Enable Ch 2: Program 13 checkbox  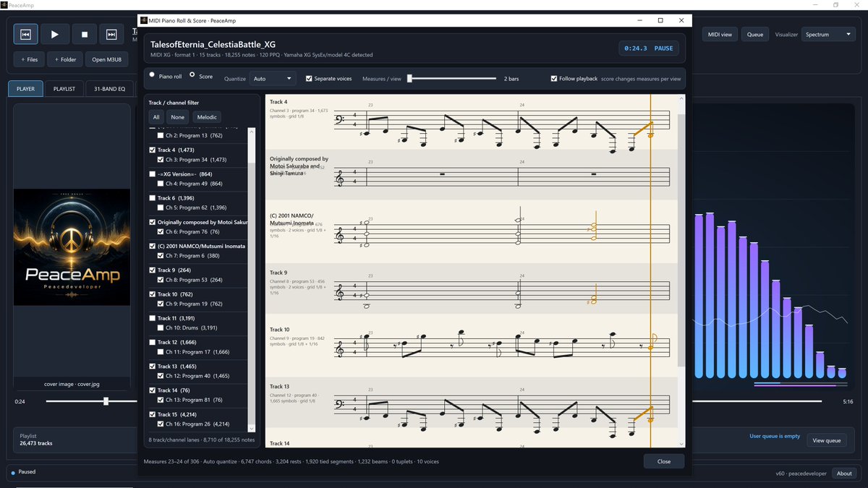(x=161, y=136)
